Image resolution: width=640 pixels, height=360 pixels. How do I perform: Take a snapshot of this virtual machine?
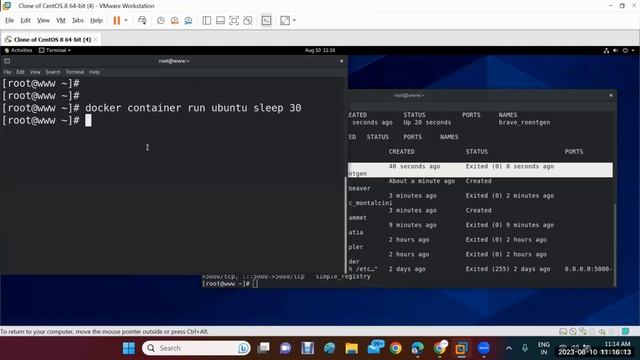160,20
